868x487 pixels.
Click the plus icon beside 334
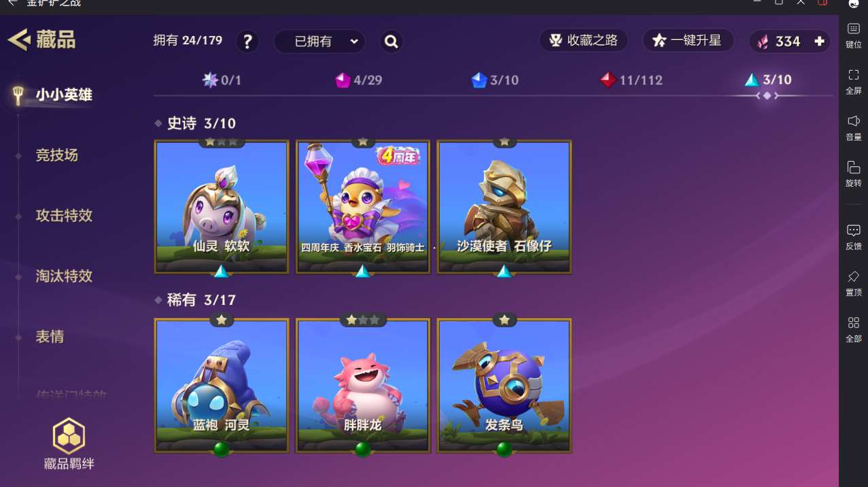[x=819, y=41]
